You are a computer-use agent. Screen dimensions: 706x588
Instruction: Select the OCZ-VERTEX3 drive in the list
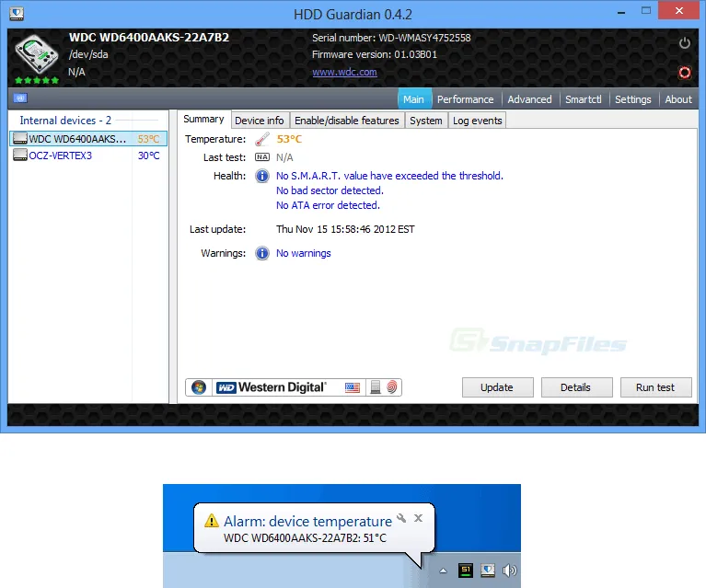tap(61, 156)
